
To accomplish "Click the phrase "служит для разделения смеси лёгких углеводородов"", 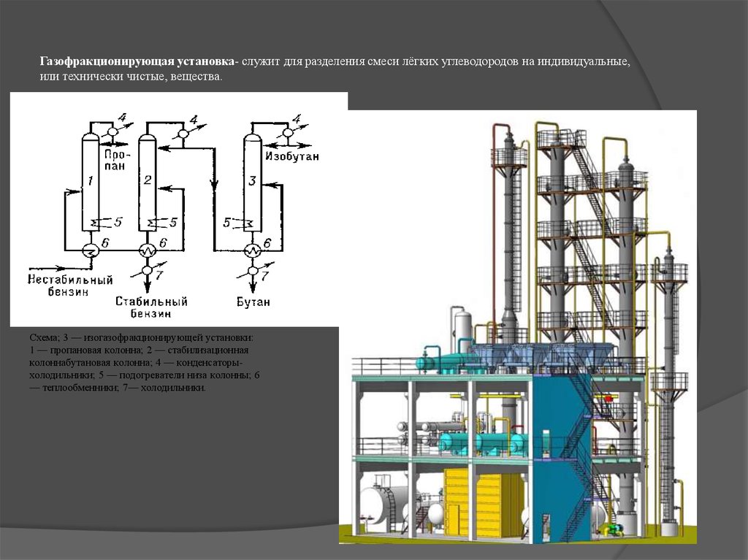I will [381, 62].
